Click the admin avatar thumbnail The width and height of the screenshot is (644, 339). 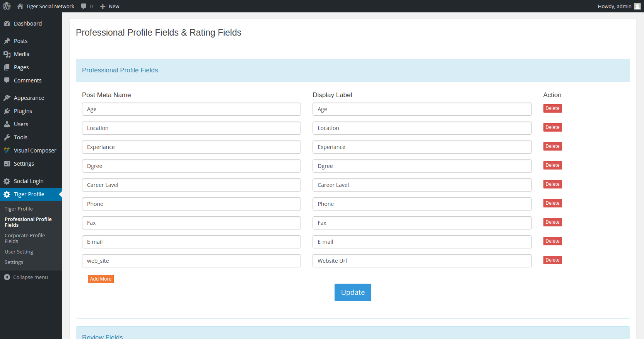coord(637,6)
